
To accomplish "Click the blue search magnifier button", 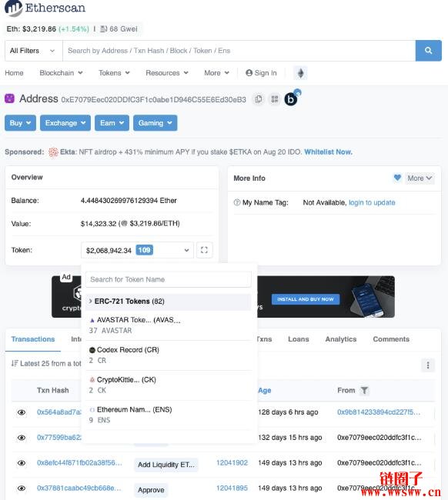I will (x=428, y=50).
